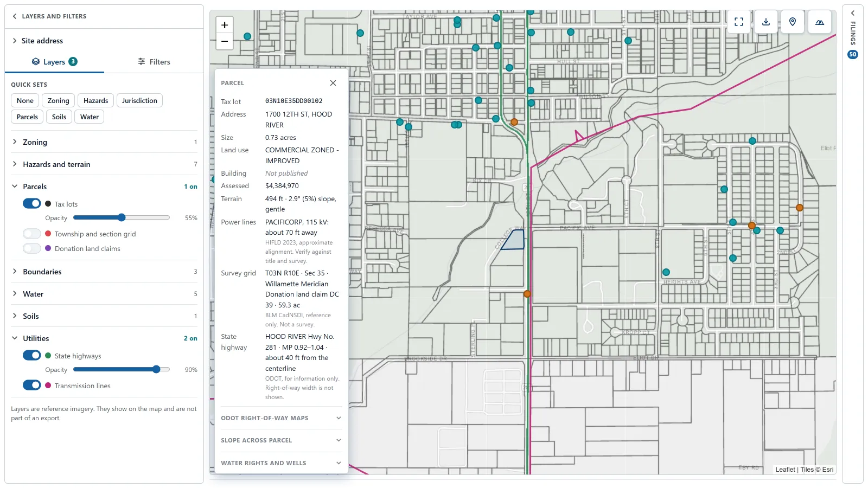Screen dimensions: 868x488
Task: Expand ODOT Right-of-Way Maps section
Action: click(281, 418)
